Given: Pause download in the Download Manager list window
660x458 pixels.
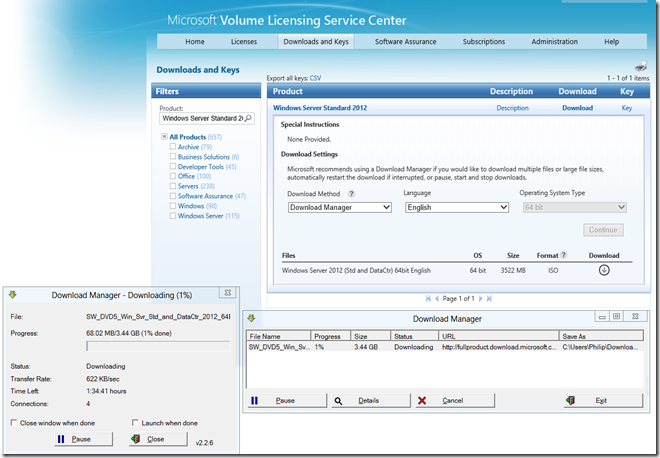Looking at the screenshot, I should tap(287, 400).
